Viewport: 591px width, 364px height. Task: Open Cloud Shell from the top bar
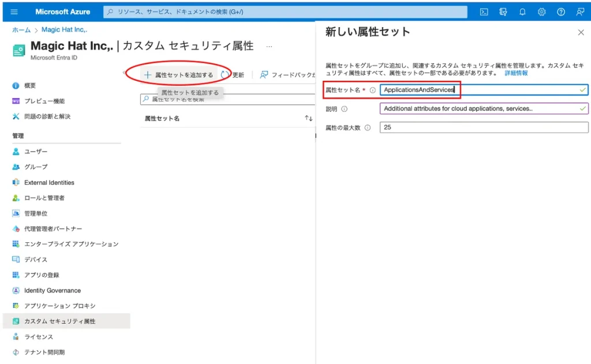(x=484, y=12)
